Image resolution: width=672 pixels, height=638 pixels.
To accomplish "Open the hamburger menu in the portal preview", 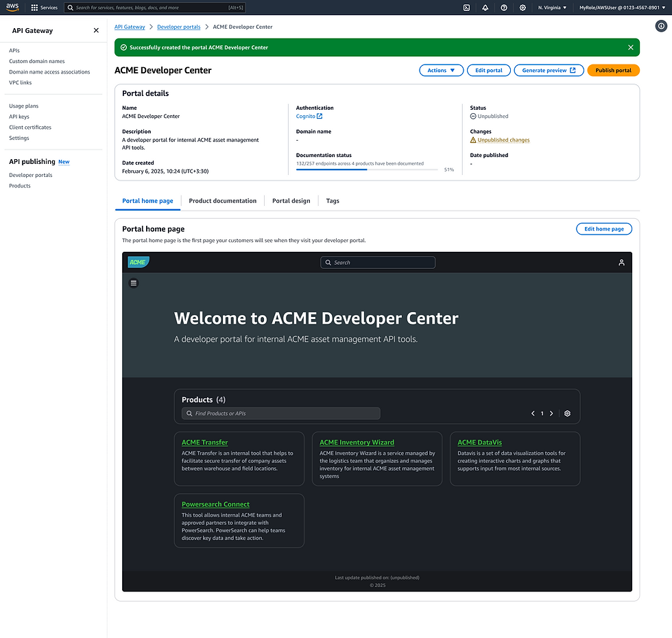I will point(134,283).
